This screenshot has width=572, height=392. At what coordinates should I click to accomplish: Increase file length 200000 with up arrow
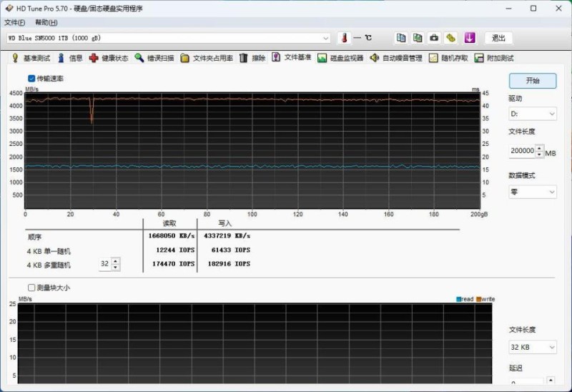(x=540, y=148)
